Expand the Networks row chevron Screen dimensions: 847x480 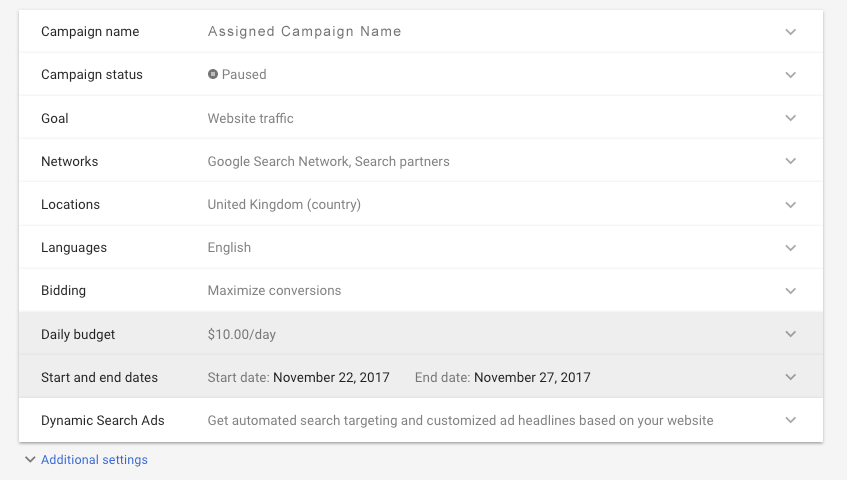[791, 161]
